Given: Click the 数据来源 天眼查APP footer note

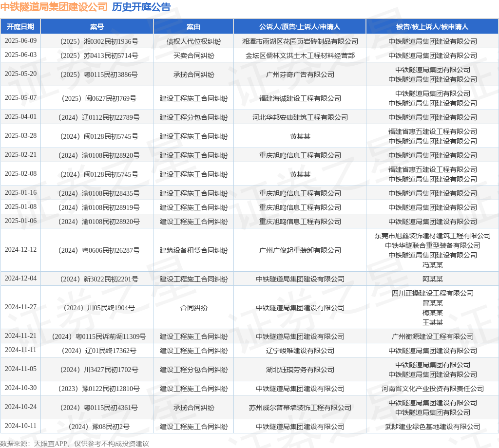Looking at the screenshot, I should [74, 444].
